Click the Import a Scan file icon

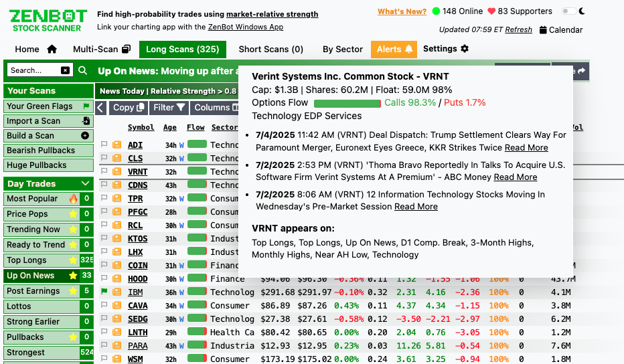[x=86, y=121]
